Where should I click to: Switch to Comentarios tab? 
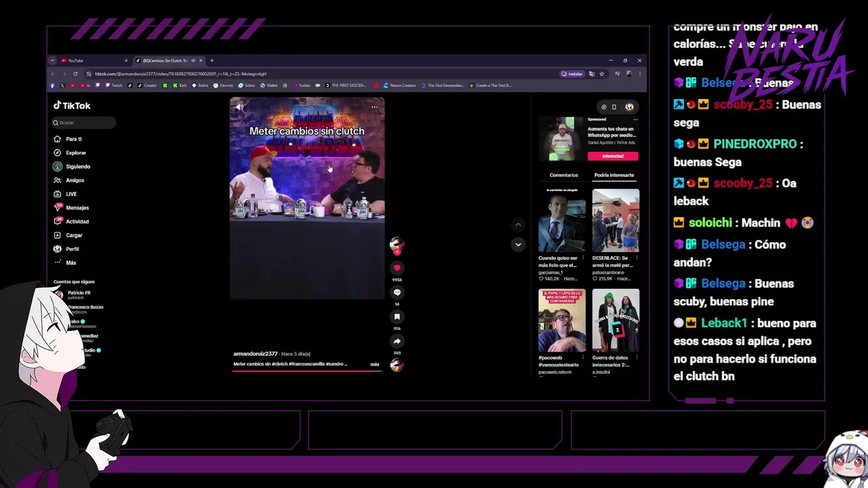tap(564, 175)
